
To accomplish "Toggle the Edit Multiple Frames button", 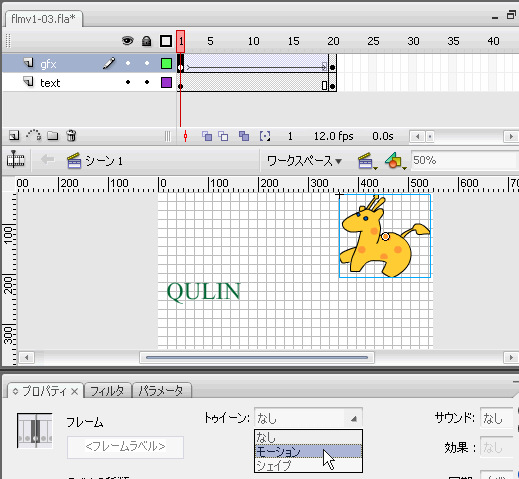I will pos(244,136).
